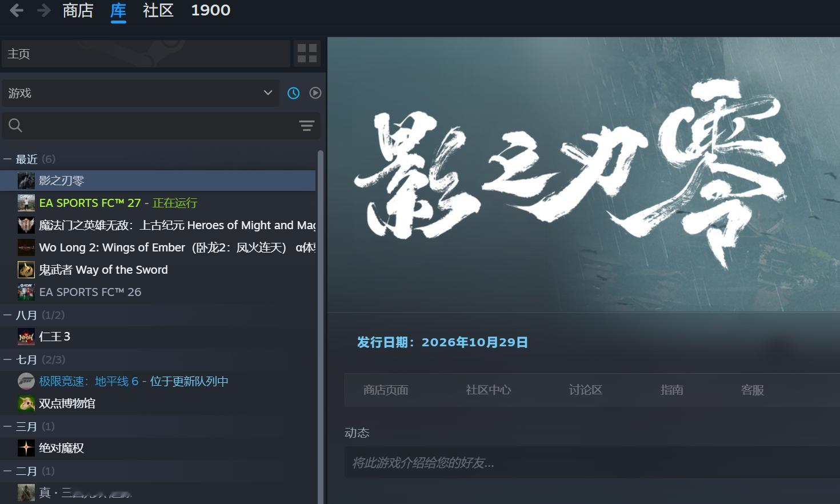Click the game list vertical scrollbar
Viewport: 840px width, 504px height.
click(321, 327)
